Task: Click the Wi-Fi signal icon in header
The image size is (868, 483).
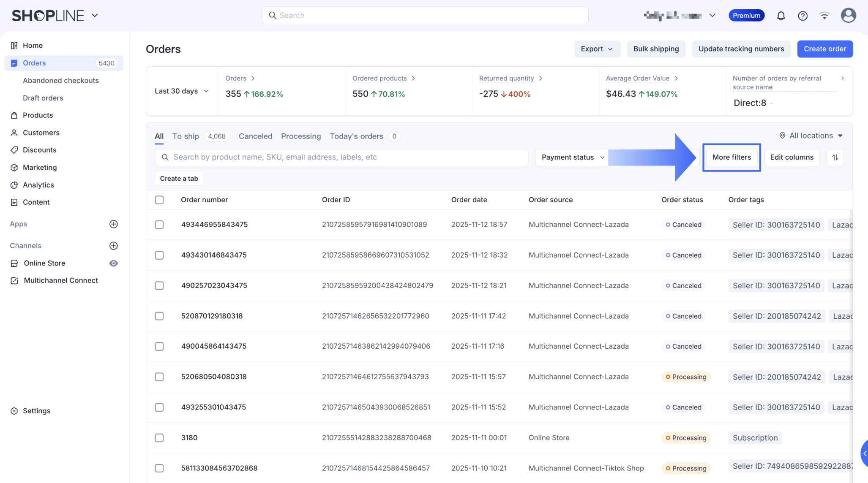Action: click(x=824, y=16)
